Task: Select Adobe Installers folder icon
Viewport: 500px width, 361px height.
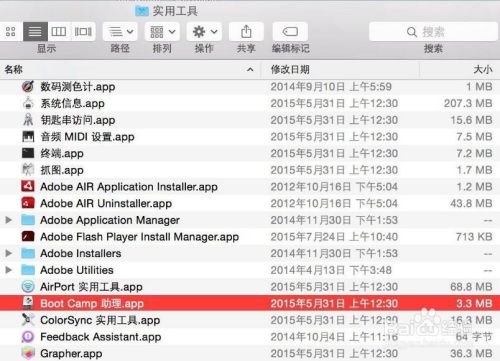Action: point(28,253)
